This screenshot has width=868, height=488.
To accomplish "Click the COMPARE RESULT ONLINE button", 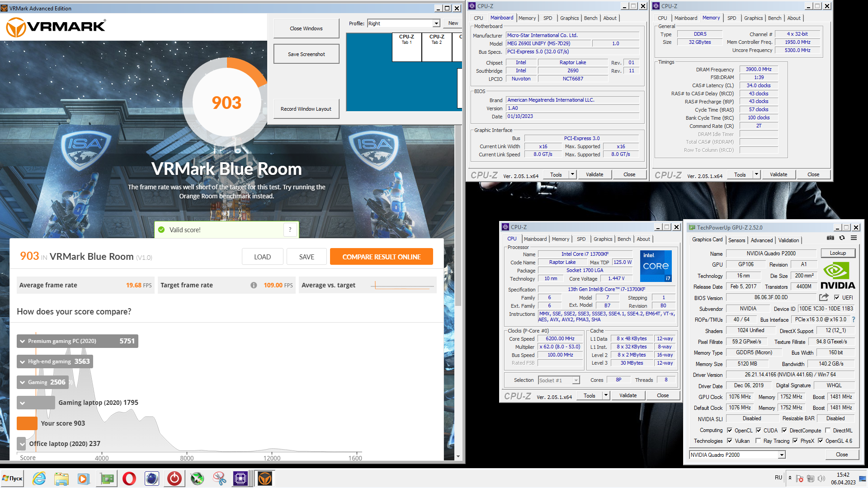I will pos(381,257).
